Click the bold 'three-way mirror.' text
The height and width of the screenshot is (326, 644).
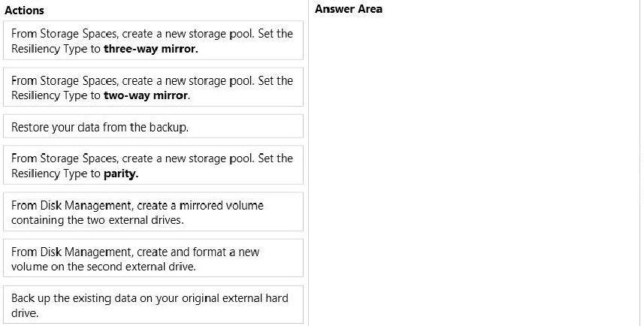(x=151, y=49)
